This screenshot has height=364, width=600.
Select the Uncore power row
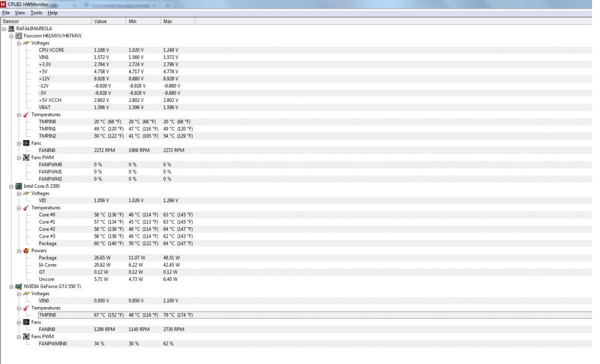click(x=315, y=279)
